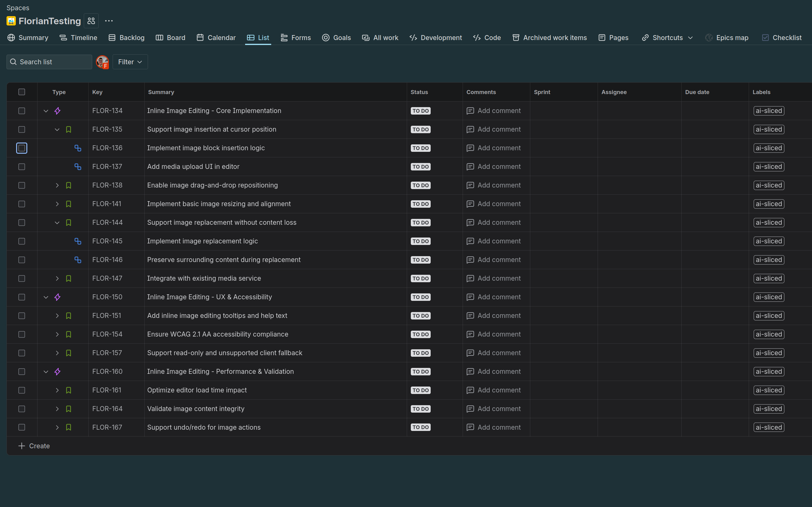Click the team members icon beside FlorianTesting

tap(91, 21)
